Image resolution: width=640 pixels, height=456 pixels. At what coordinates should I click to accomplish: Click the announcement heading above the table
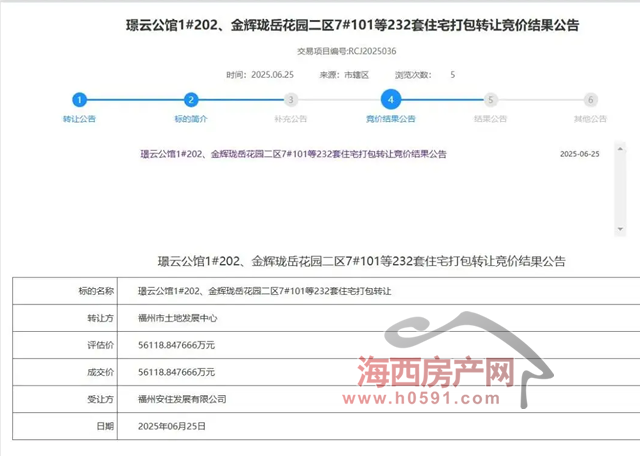pyautogui.click(x=362, y=261)
